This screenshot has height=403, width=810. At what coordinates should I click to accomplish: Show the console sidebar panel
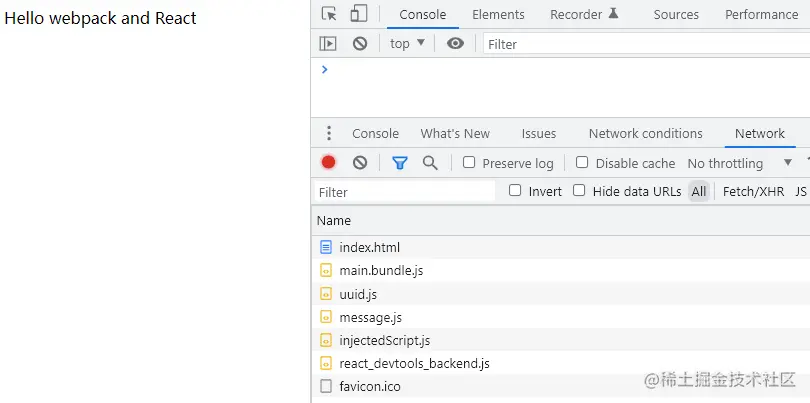(328, 43)
